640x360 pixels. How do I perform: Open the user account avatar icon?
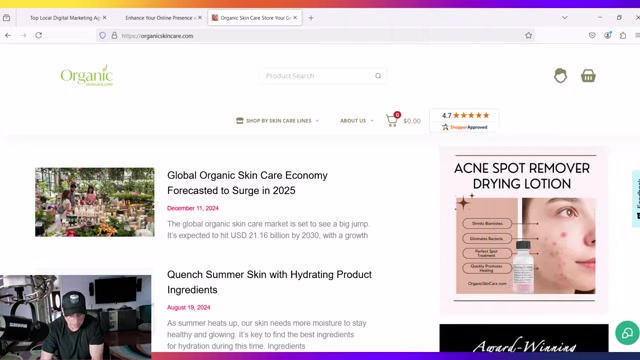click(x=560, y=76)
